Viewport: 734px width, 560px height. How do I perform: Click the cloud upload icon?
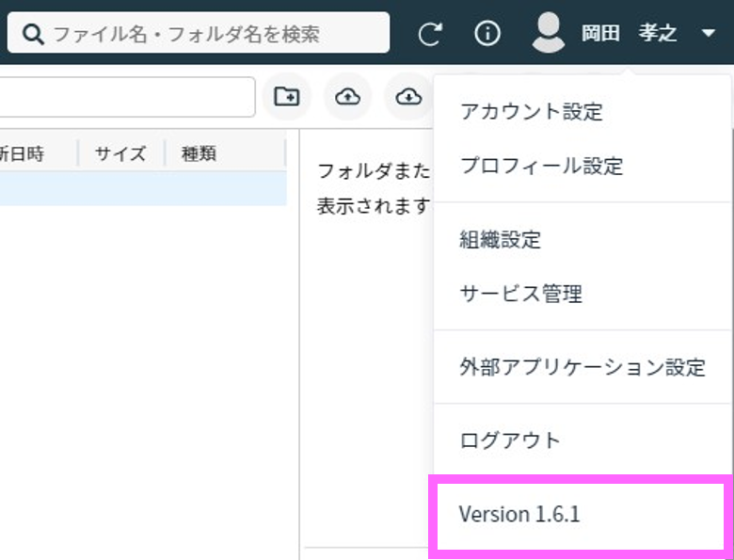tap(347, 96)
